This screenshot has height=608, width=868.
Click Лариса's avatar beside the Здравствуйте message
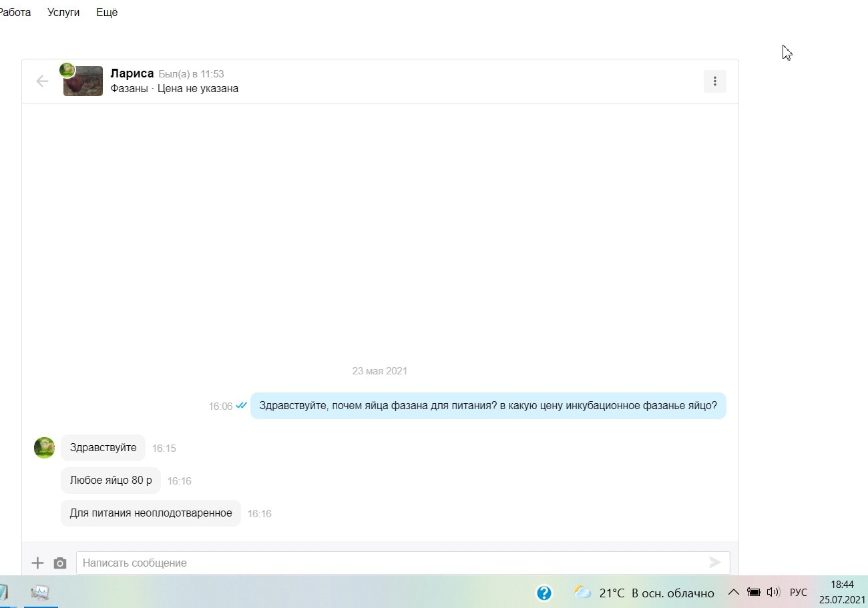click(44, 448)
